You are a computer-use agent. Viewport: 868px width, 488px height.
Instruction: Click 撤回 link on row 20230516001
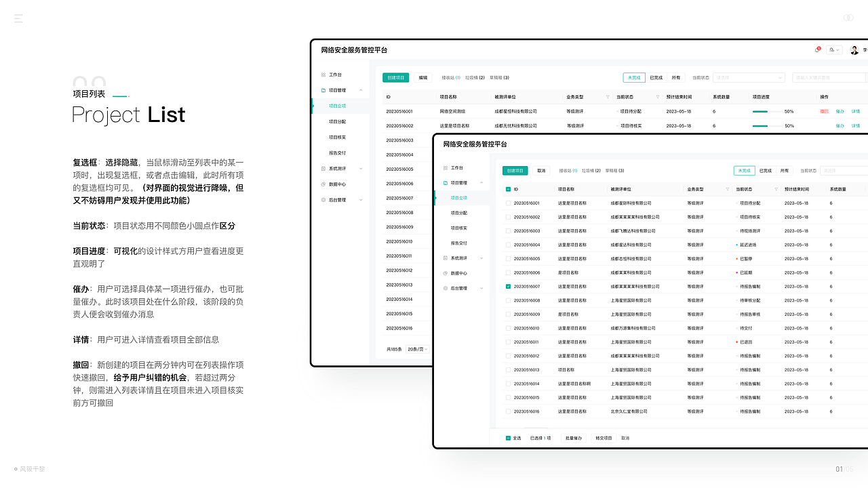tap(824, 111)
